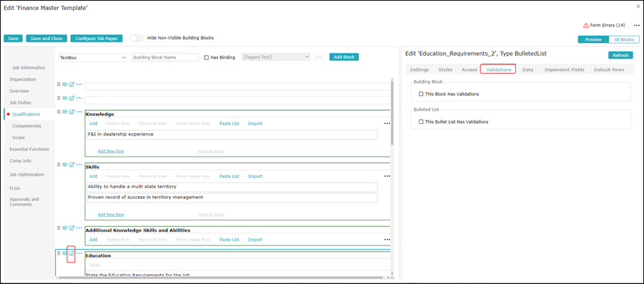Screen dimensions: 644x284
Task: Switch to All Blocks view
Action: click(x=624, y=39)
